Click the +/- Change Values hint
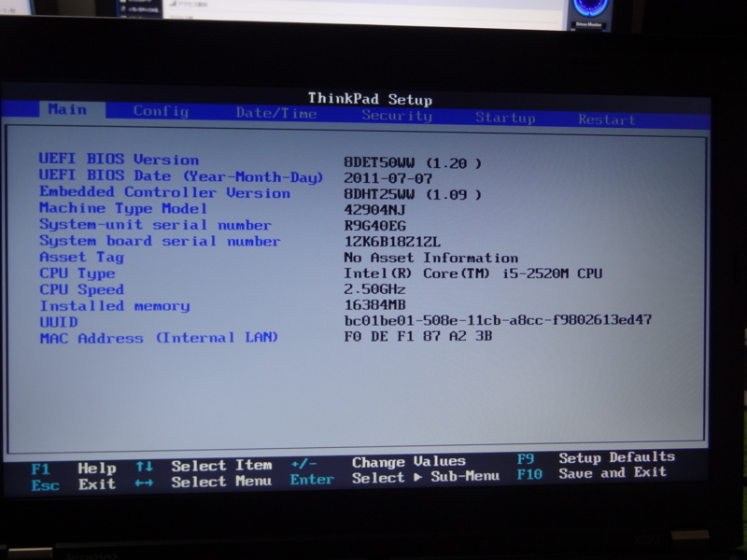The image size is (747, 560). coord(378,462)
